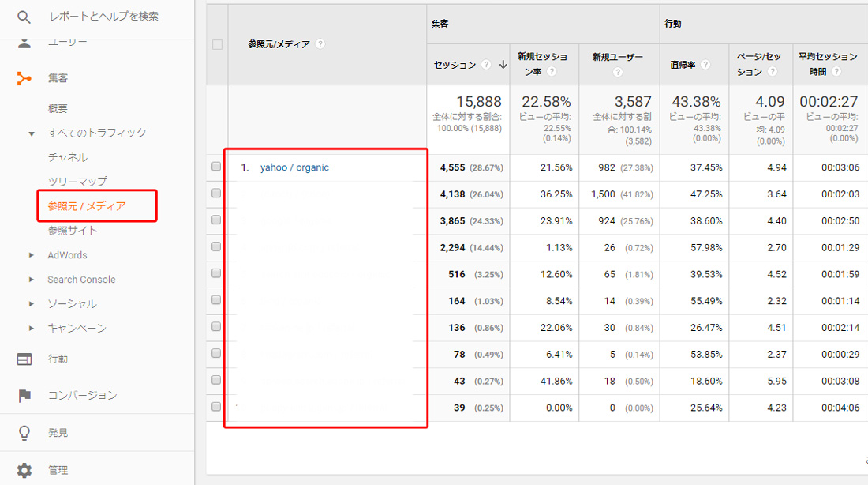This screenshot has height=485, width=868.
Task: Open the チャネル report
Action: [67, 157]
